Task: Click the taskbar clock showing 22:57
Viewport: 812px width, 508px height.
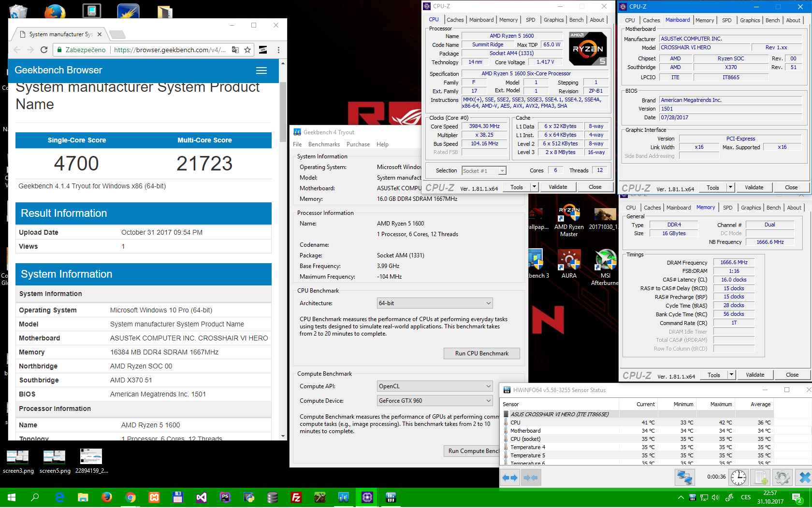Action: click(x=770, y=497)
